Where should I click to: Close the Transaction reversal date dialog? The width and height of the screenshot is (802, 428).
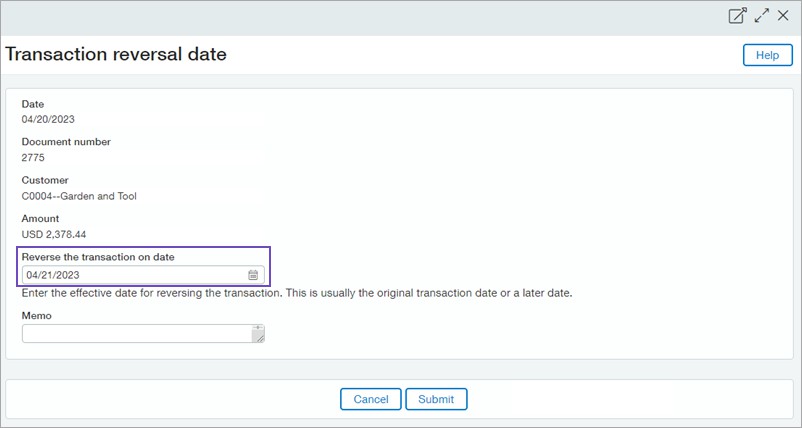783,16
